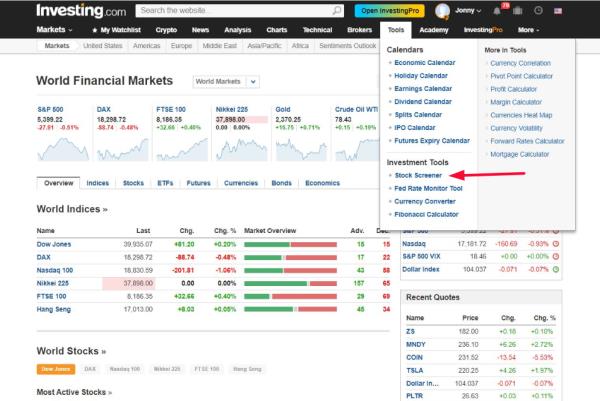Viewport: 600px width, 401px height.
Task: Open the IPO Calendar link
Action: point(415,127)
